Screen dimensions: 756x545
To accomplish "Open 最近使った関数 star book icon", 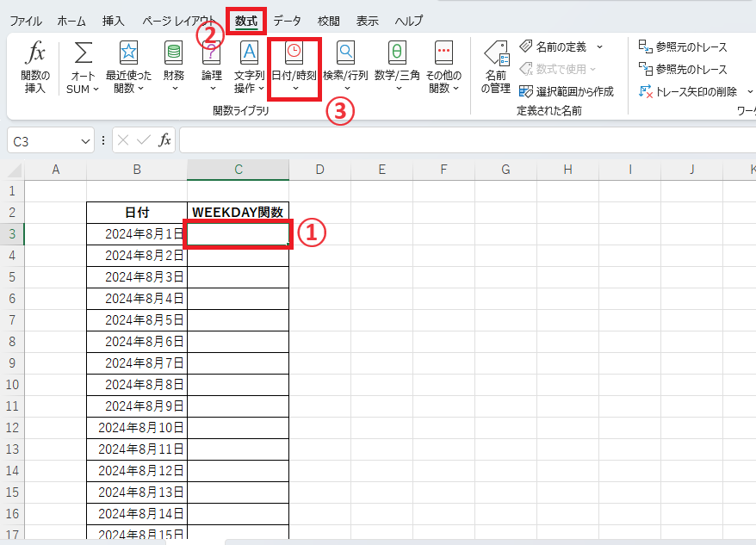I will point(128,53).
